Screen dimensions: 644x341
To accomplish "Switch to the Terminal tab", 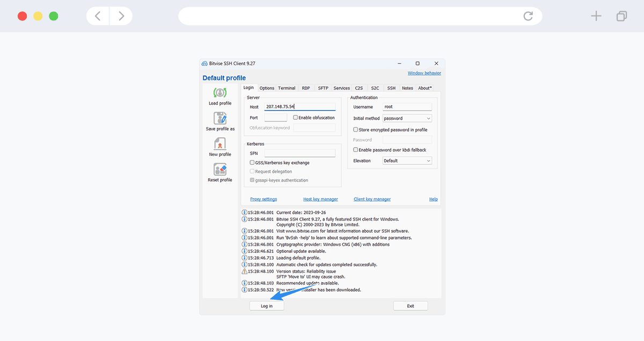I will click(287, 88).
